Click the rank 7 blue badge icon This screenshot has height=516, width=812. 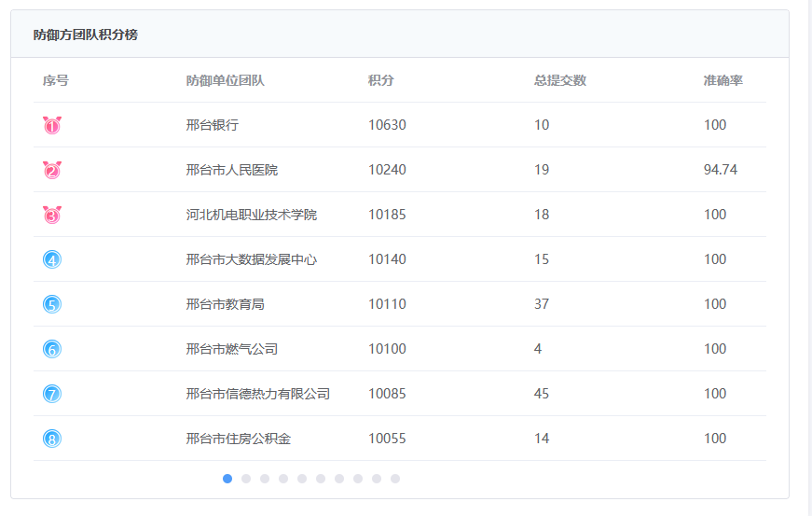52,394
